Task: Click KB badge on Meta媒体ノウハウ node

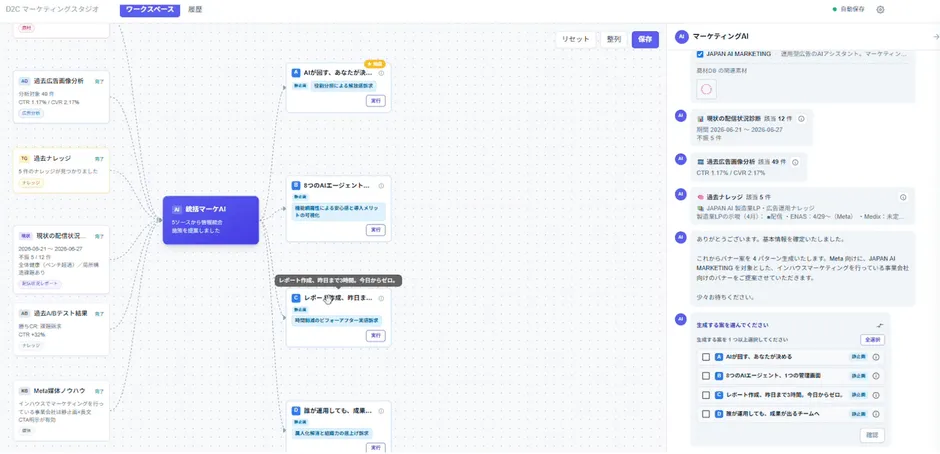Action: [x=24, y=390]
